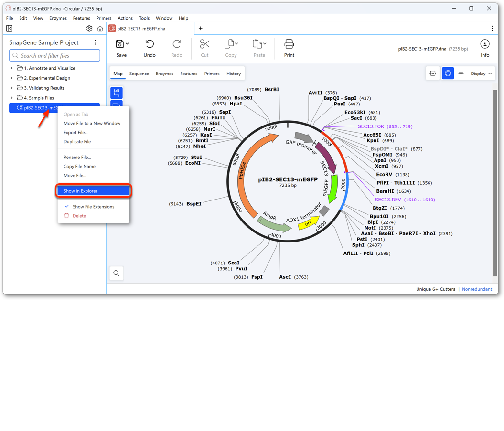Switch to the Primers tab
This screenshot has width=504, height=431.
tap(212, 74)
